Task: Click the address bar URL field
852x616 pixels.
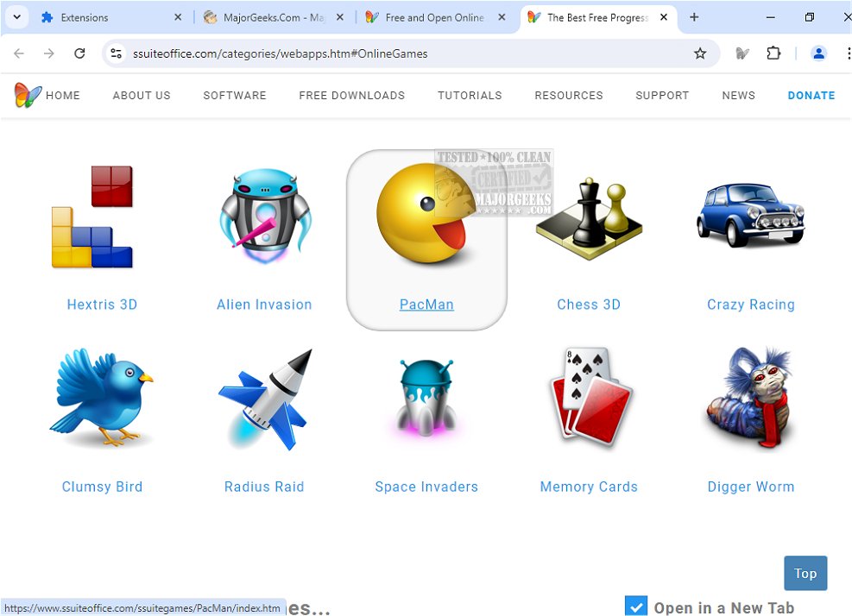Action: tap(410, 53)
